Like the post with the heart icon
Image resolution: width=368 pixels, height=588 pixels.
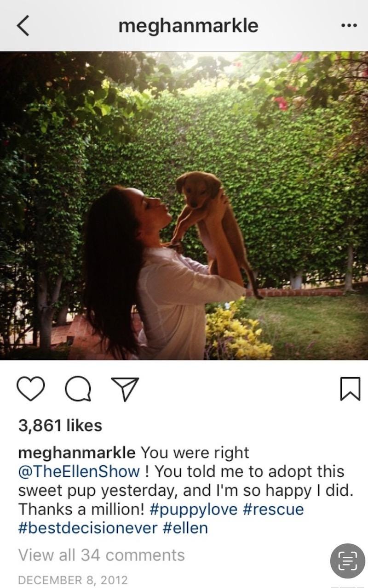[31, 389]
